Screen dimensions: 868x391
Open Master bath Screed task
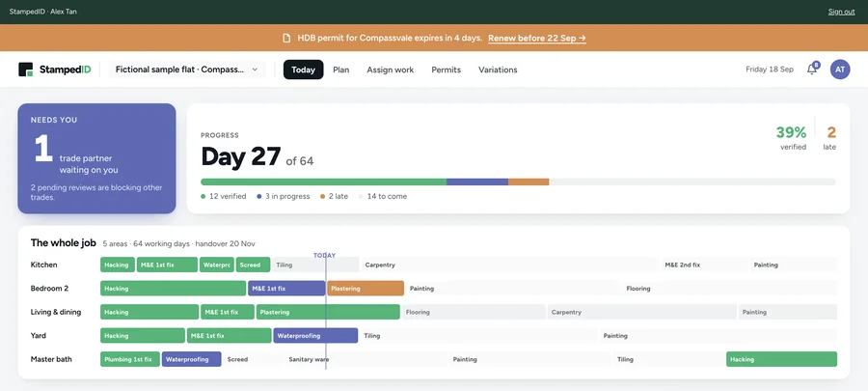[x=253, y=359]
